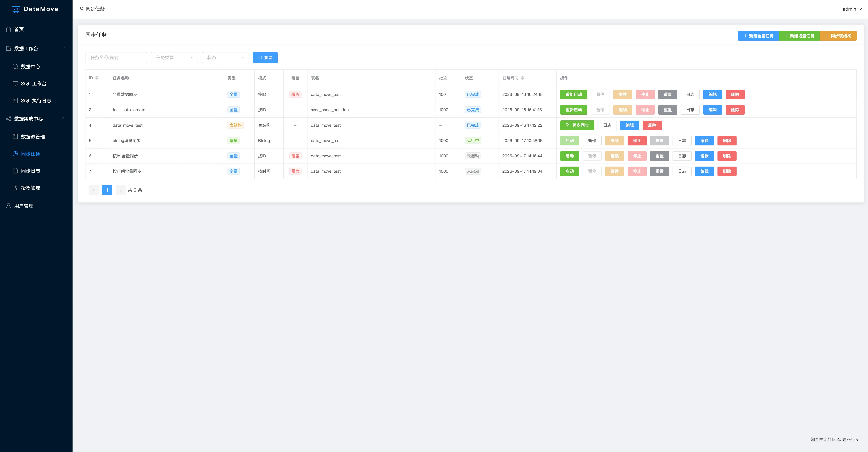This screenshot has height=452, width=868.
Task: Click the home icon beside 首页
Action: click(9, 30)
